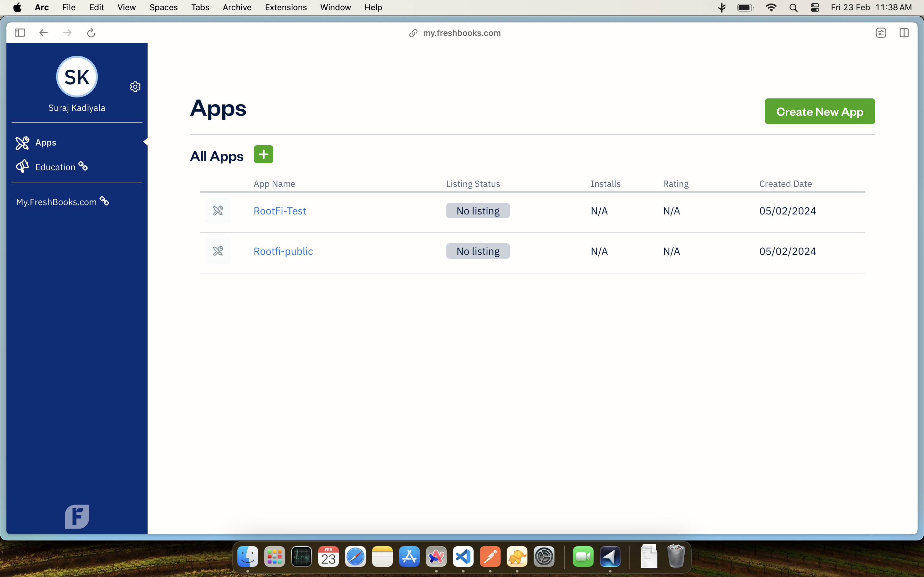Viewport: 924px width, 577px height.
Task: Open Apps in the sidebar
Action: point(46,142)
